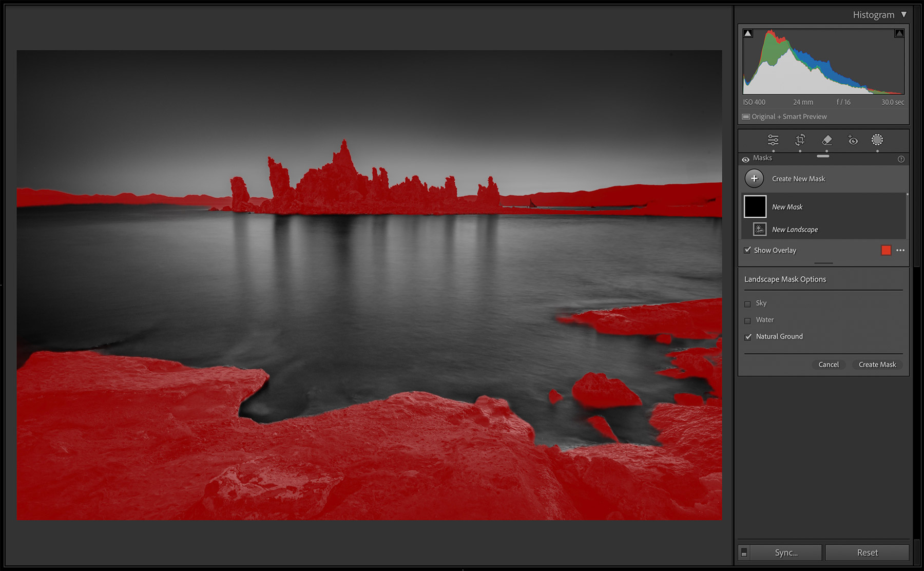Open Masks panel help icon

pyautogui.click(x=901, y=159)
